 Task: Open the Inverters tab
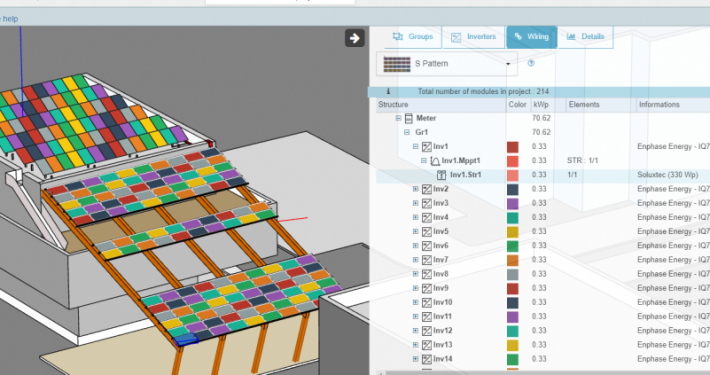(x=474, y=37)
